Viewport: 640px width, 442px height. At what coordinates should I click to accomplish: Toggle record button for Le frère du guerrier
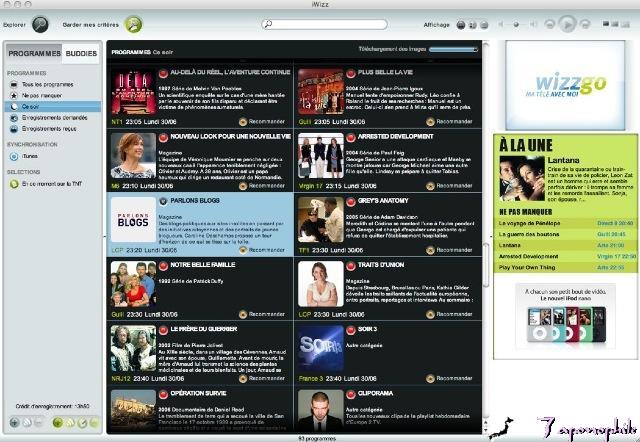(x=163, y=330)
